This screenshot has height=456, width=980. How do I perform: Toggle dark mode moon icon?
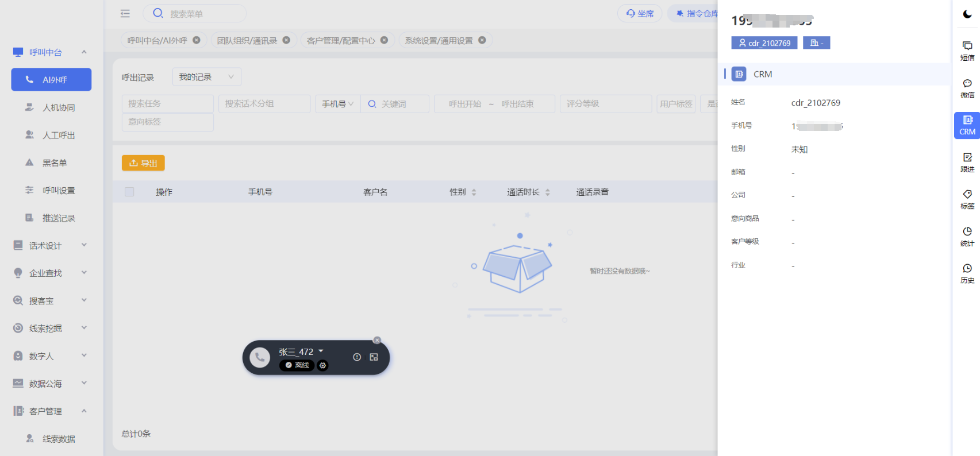click(x=967, y=14)
